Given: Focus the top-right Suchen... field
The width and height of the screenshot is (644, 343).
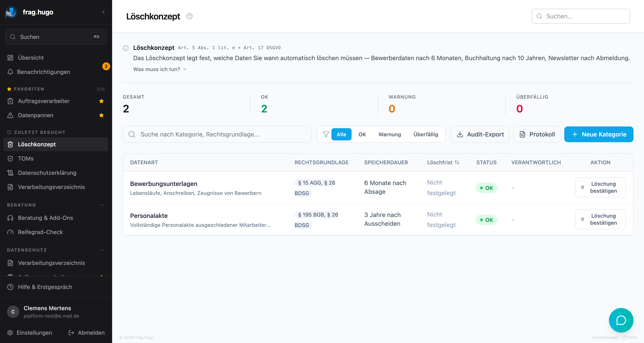Looking at the screenshot, I should [580, 16].
